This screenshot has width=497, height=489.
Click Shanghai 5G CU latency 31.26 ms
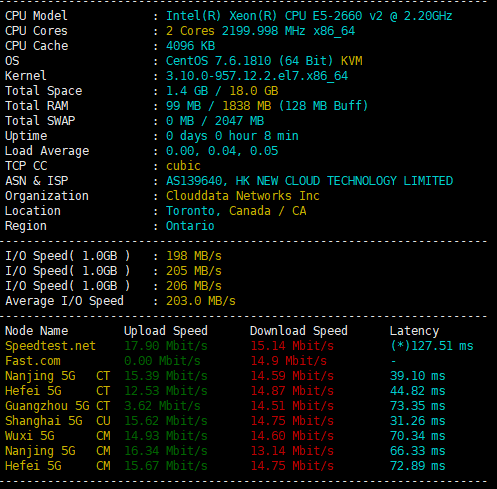point(418,421)
